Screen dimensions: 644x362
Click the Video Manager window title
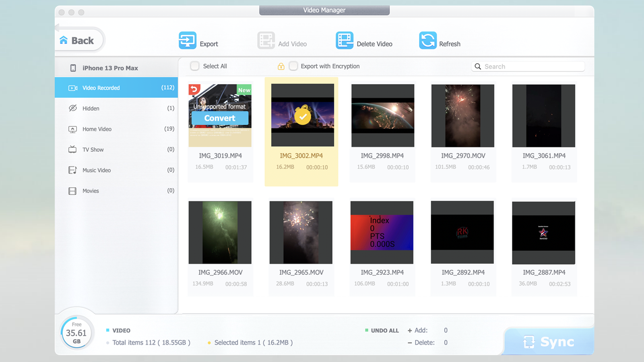coord(324,10)
